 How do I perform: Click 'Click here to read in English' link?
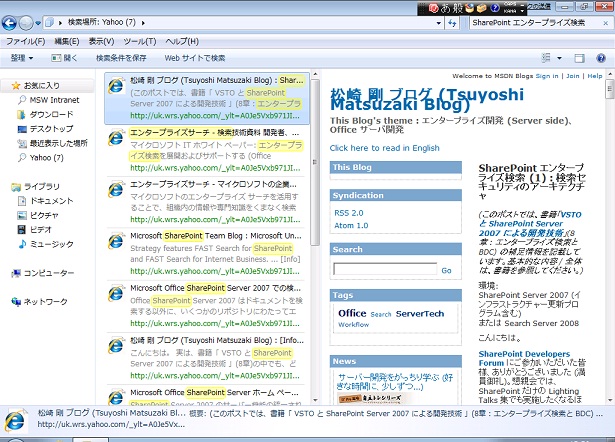point(384,148)
